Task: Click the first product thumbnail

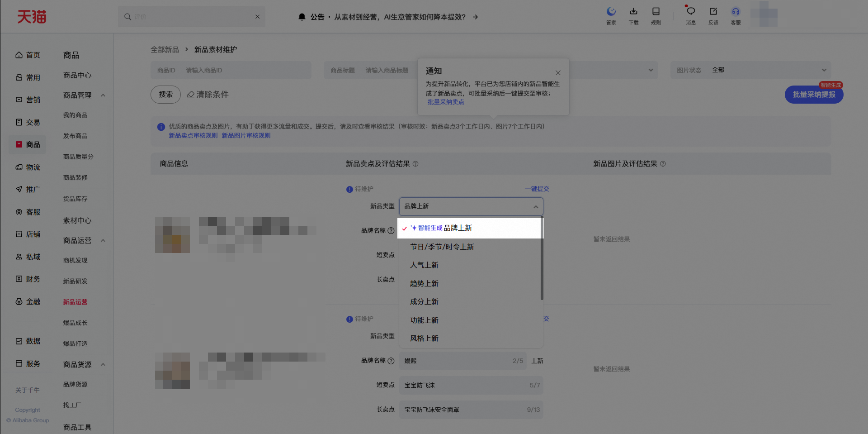Action: click(x=172, y=234)
